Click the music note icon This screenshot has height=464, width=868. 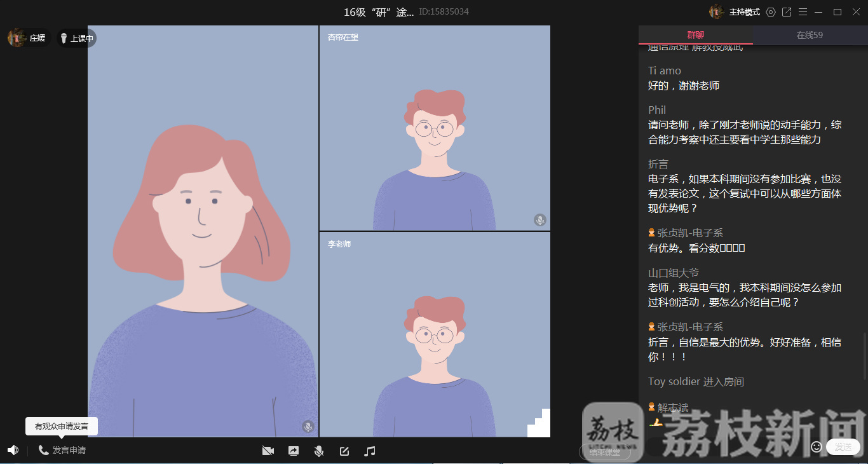[370, 451]
